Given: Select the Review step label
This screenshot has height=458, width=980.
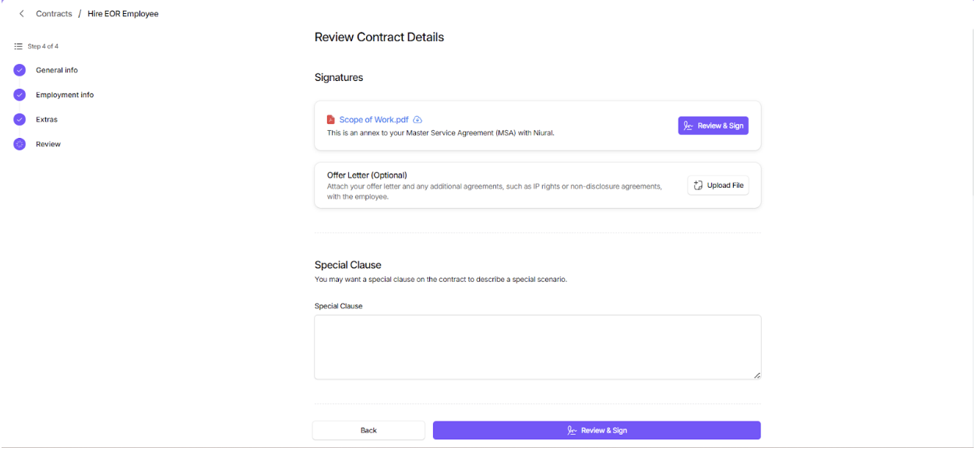Looking at the screenshot, I should [48, 144].
